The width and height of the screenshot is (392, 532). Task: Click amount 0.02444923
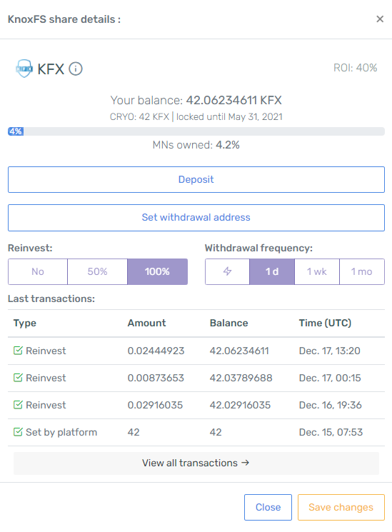point(156,351)
